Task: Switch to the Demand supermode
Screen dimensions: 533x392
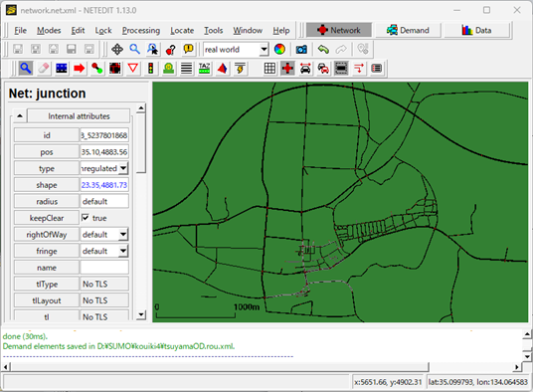Action: [409, 30]
